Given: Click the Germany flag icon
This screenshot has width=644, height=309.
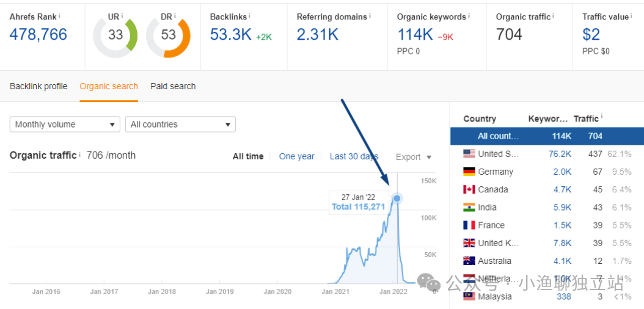Looking at the screenshot, I should click(x=469, y=172).
